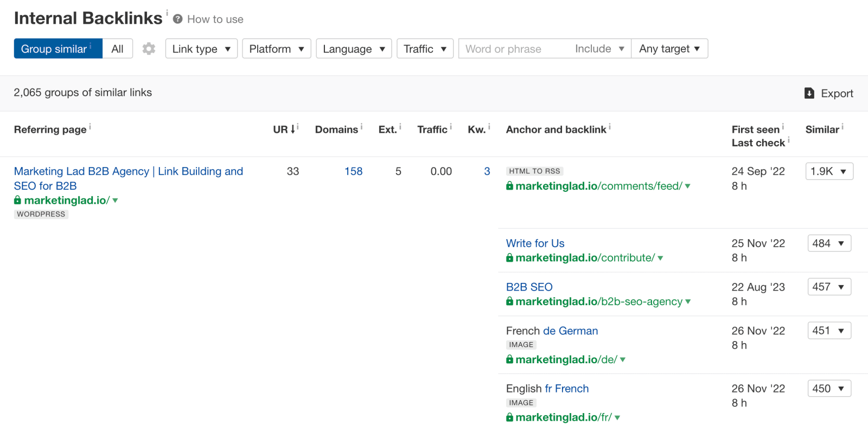Open settings gear icon beside All toggle
Screen dimensions: 868x431
tap(149, 49)
